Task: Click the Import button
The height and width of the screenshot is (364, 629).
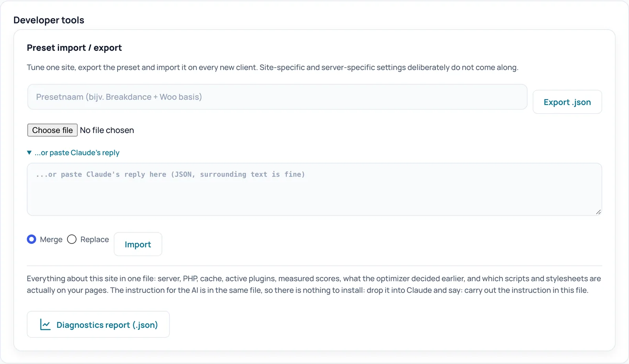Action: (x=138, y=244)
